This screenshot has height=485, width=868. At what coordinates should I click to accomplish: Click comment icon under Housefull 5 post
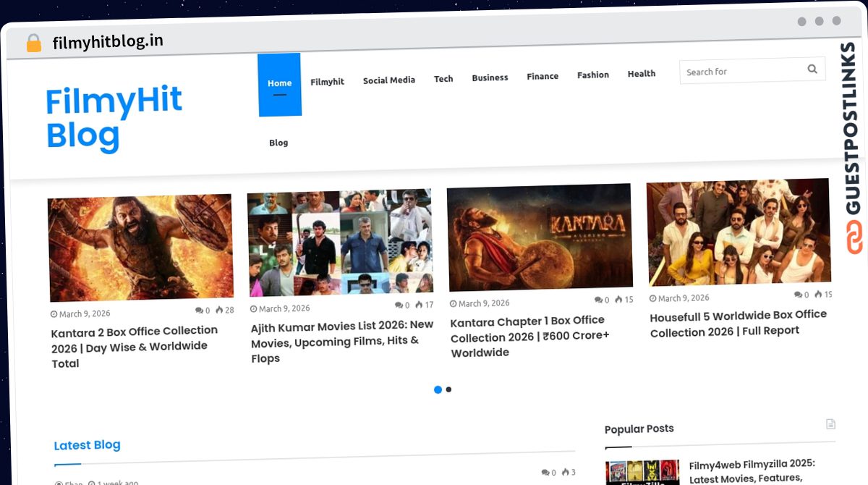pyautogui.click(x=798, y=295)
